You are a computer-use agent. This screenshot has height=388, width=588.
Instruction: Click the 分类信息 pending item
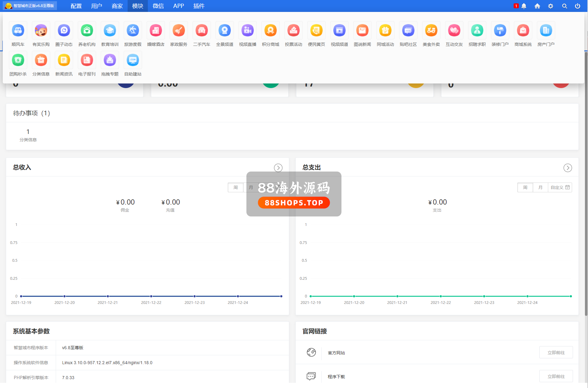click(x=28, y=135)
